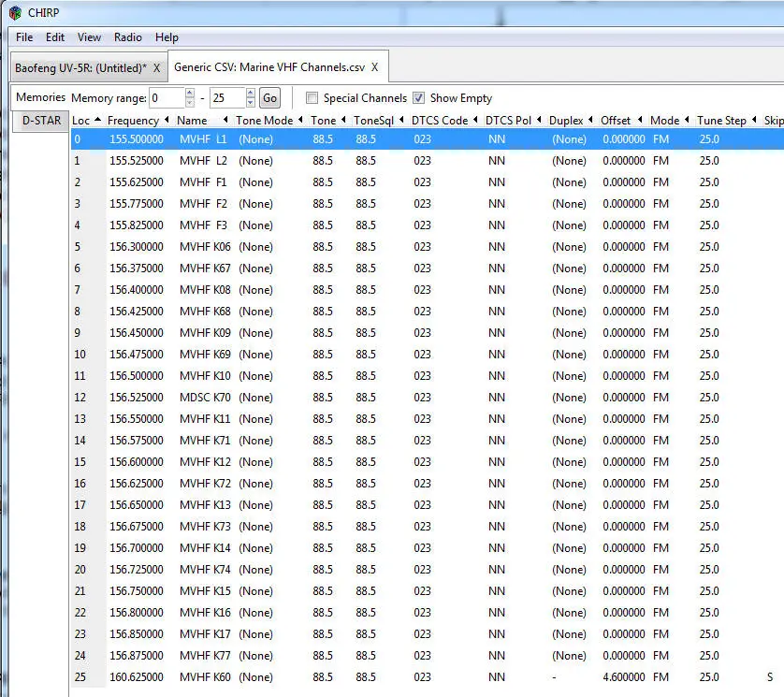Select the Memories side tab
784x697 pixels.
click(40, 97)
